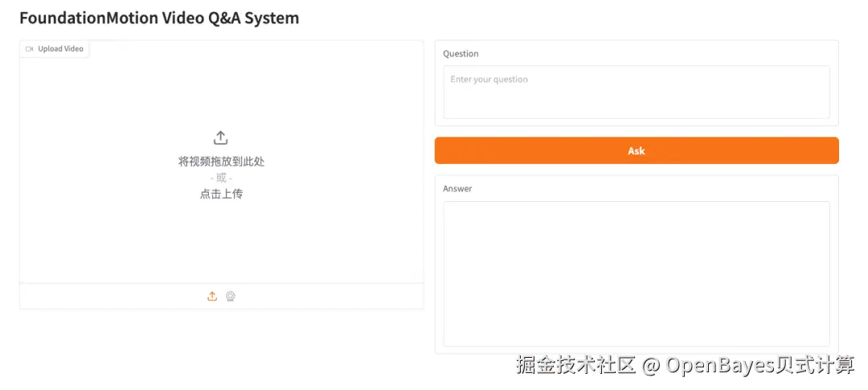868x390 pixels.
Task: Click the video camera icon beside Upload Video
Action: pos(30,49)
